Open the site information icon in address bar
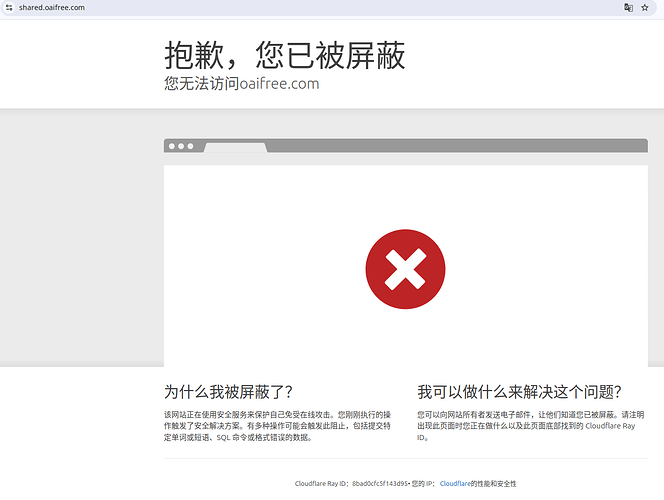 click(x=9, y=8)
